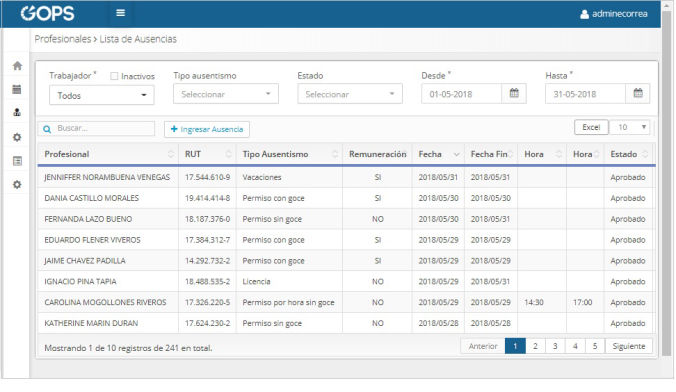Screen dimensions: 676x392
Task: Select row KATHERINE MARIN DURAN
Action: pyautogui.click(x=347, y=323)
